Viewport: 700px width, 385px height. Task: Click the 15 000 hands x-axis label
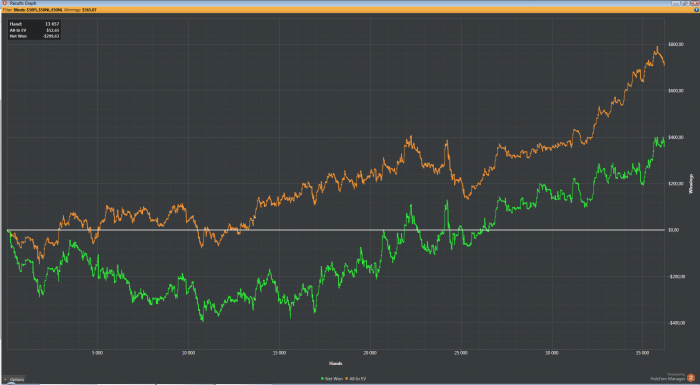279,353
